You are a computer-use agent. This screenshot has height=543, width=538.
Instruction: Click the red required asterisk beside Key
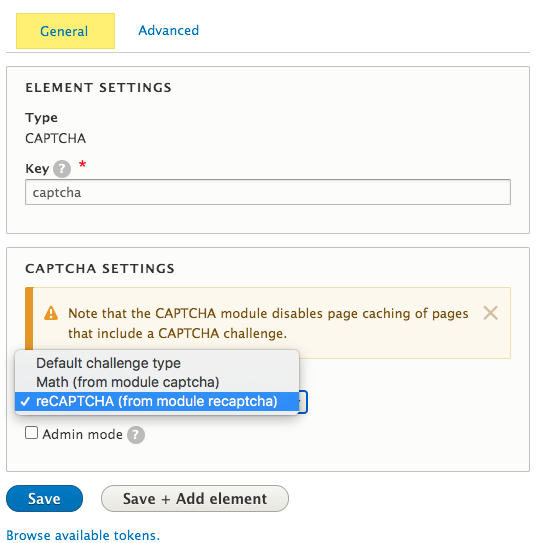coord(82,164)
